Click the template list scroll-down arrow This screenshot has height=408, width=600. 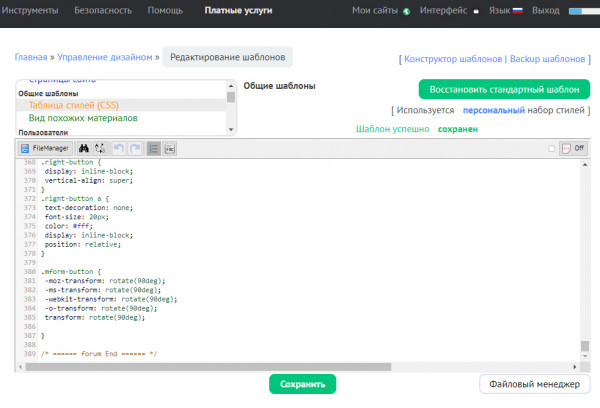coord(231,129)
